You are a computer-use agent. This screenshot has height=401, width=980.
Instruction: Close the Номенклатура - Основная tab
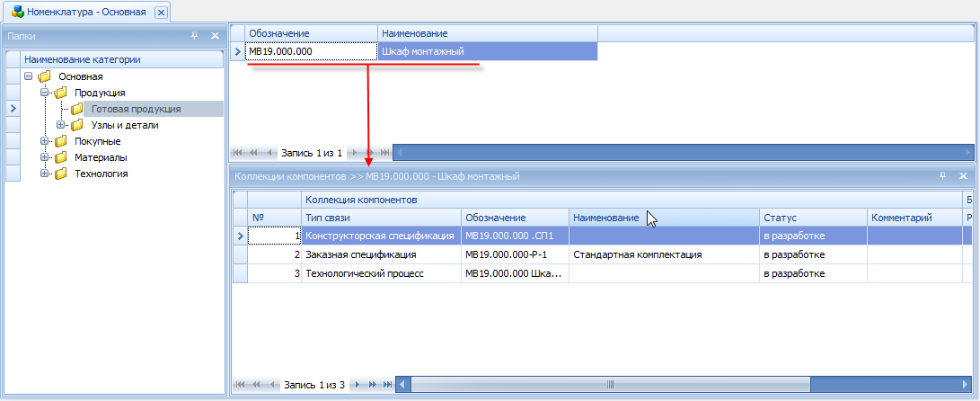pos(161,13)
